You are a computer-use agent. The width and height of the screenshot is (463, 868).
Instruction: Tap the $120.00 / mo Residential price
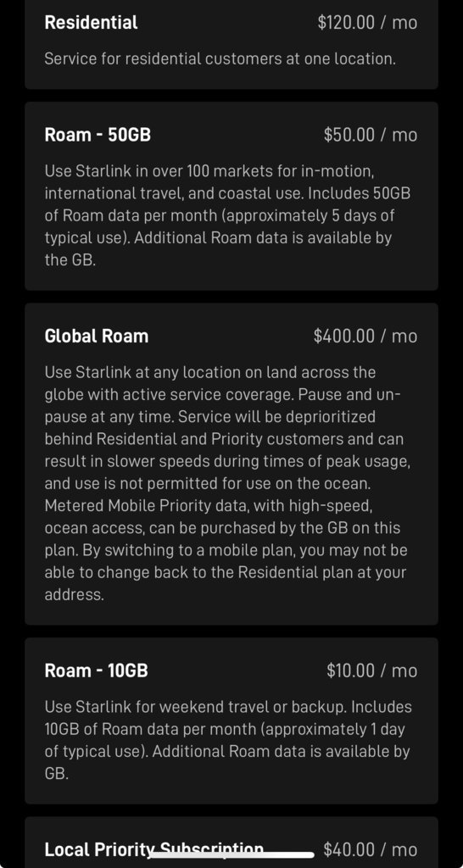[367, 23]
